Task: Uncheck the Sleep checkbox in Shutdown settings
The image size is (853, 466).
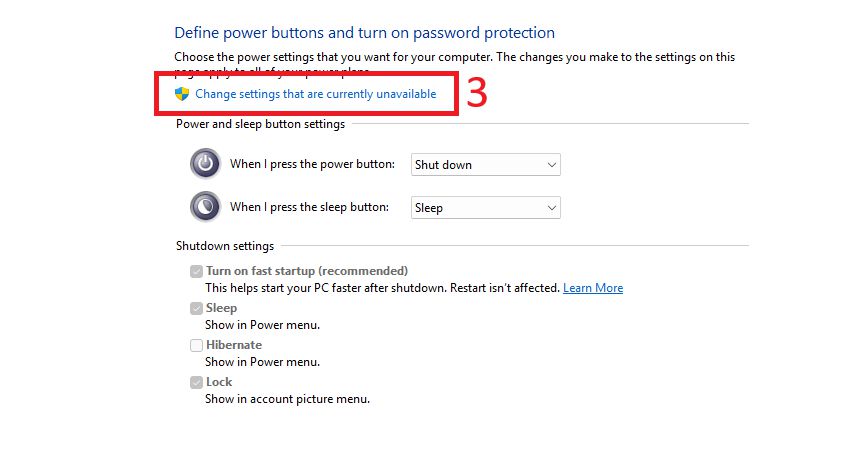Action: (196, 308)
